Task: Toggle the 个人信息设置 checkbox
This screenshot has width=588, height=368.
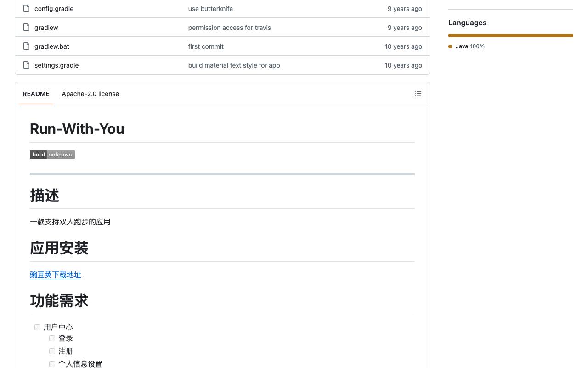Action: point(52,364)
